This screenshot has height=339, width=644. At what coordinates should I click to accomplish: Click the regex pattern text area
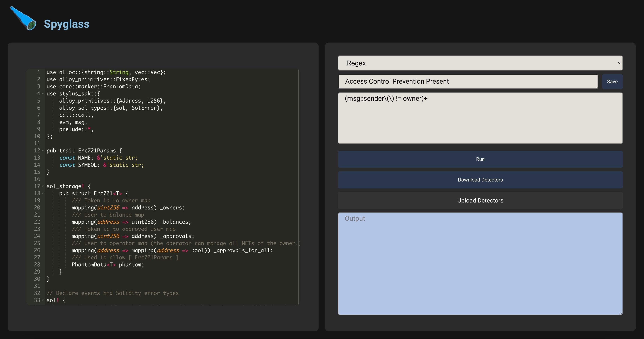click(480, 118)
